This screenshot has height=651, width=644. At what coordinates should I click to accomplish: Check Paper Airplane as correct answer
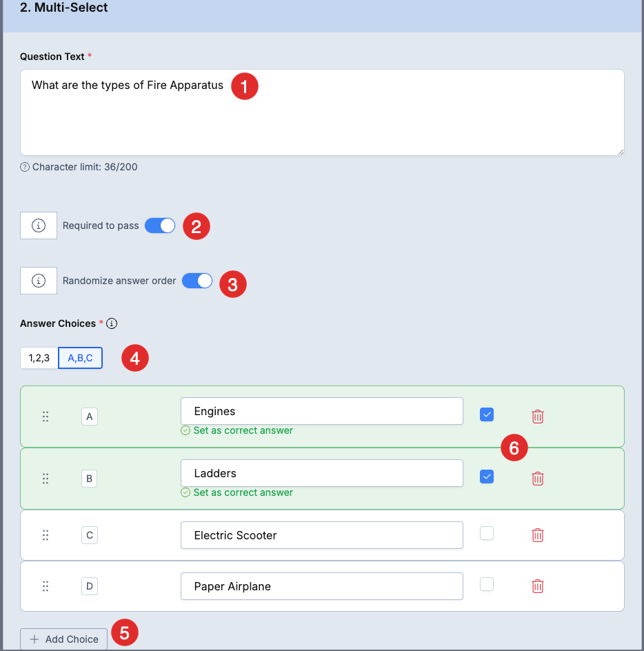(487, 584)
